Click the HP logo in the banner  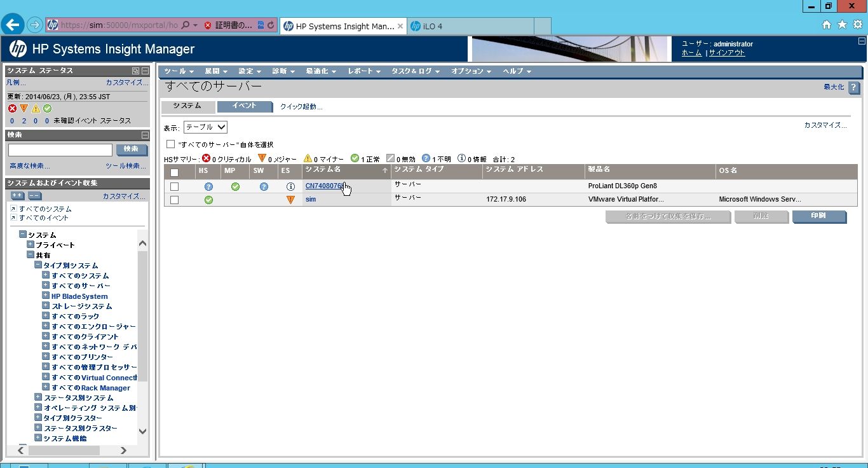coord(18,48)
